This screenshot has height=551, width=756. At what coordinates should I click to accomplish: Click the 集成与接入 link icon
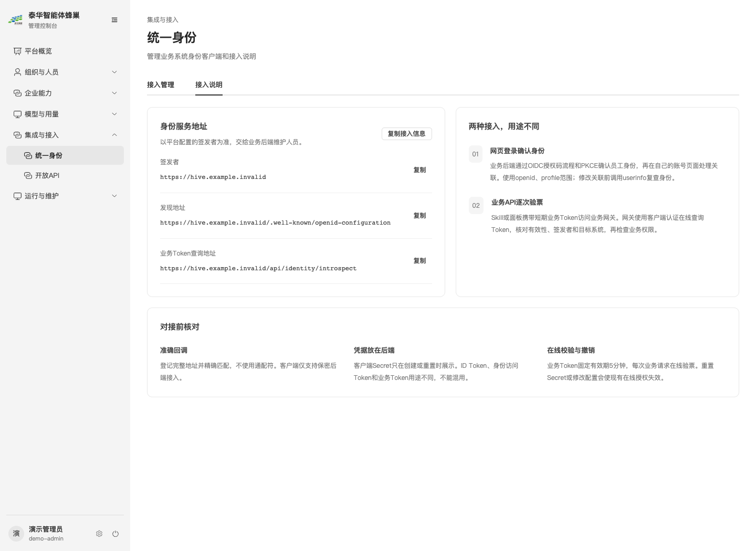pos(17,135)
